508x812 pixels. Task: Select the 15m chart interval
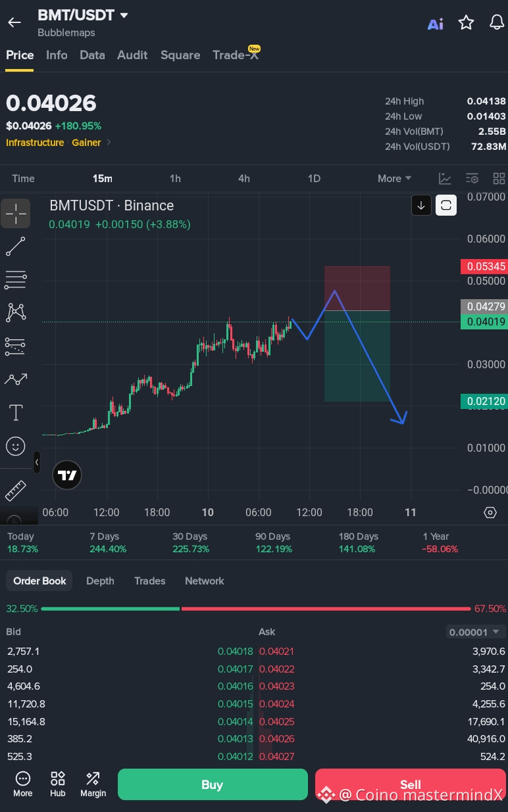102,179
